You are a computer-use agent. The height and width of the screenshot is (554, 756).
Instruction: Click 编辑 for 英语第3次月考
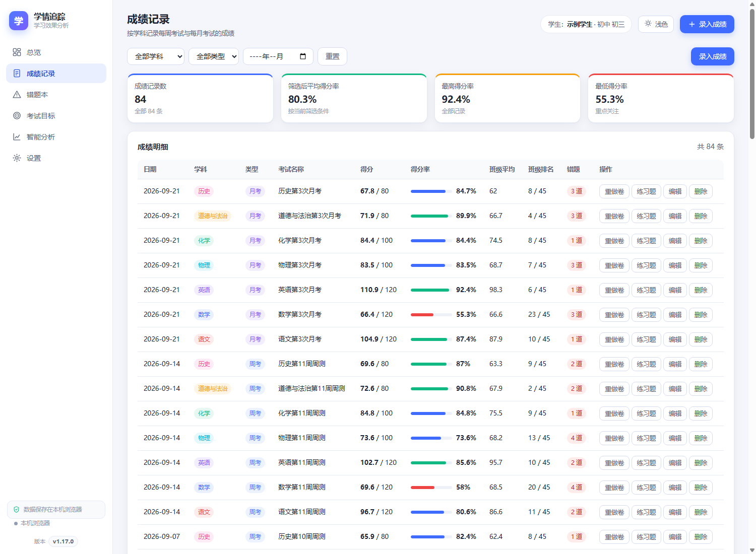[x=675, y=290]
